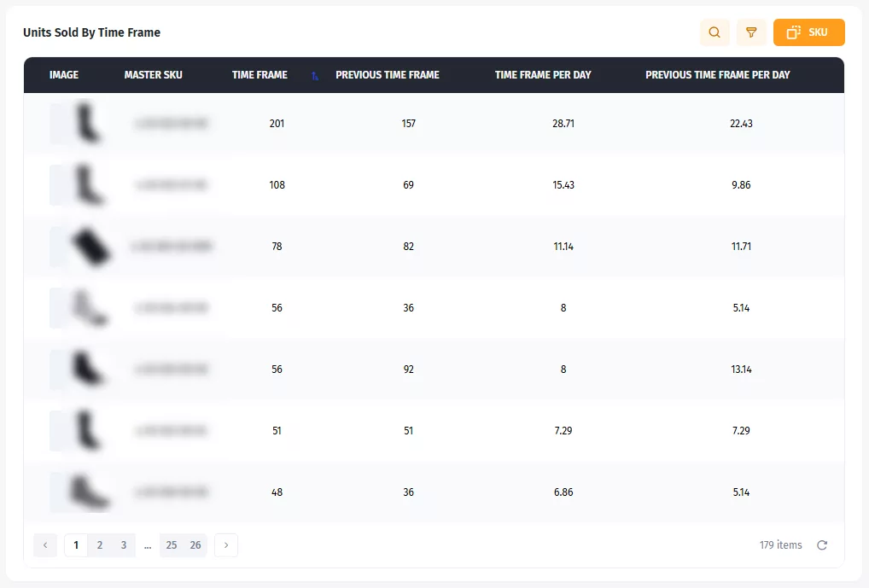This screenshot has width=869, height=588.
Task: Open product thumbnail in the 78 units row
Action: [81, 247]
